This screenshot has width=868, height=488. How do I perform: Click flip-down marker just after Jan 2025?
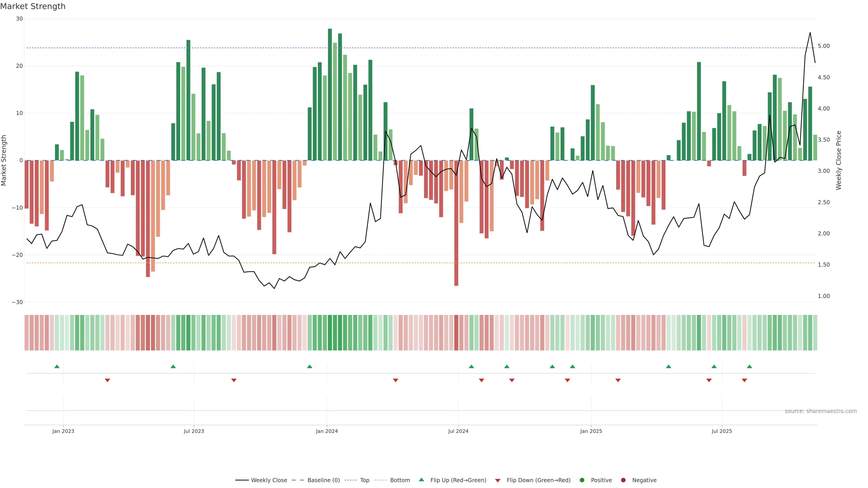[618, 380]
